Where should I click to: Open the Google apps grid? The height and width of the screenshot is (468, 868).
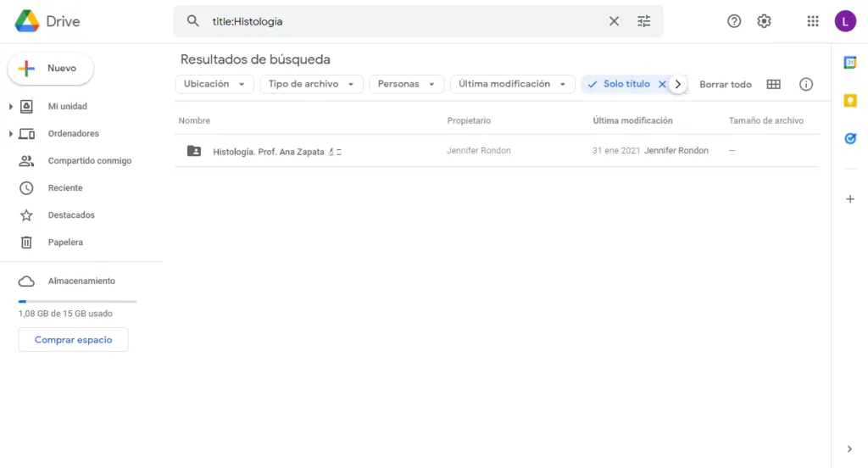click(x=813, y=21)
